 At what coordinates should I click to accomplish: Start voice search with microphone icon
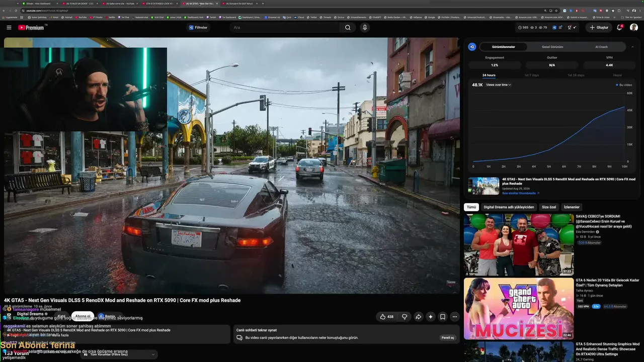tap(365, 28)
